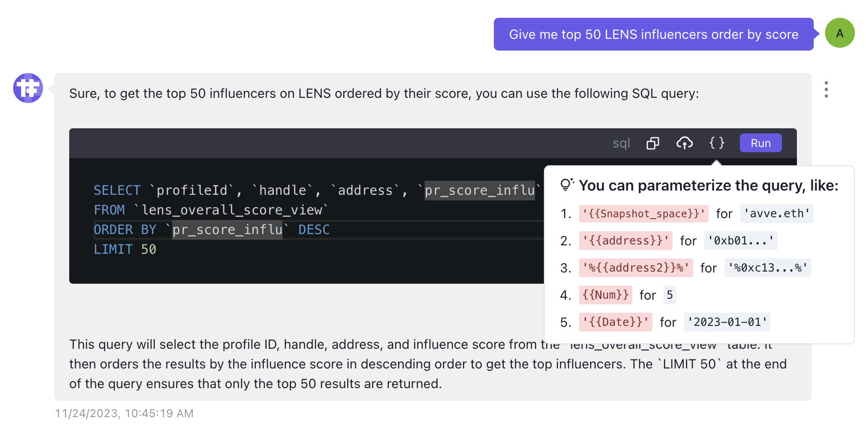Select the '{{address}}' parameter example
Screen dimensions: 868x427
pyautogui.click(x=625, y=241)
